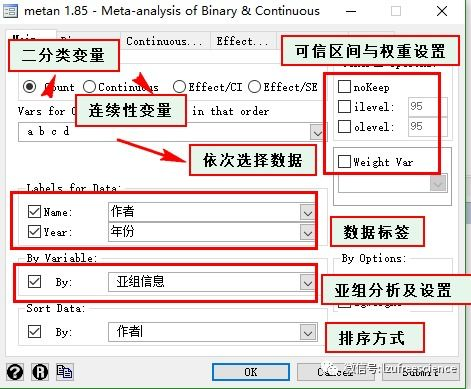Enable the noKeep checkbox
471x389 pixels.
tap(344, 86)
